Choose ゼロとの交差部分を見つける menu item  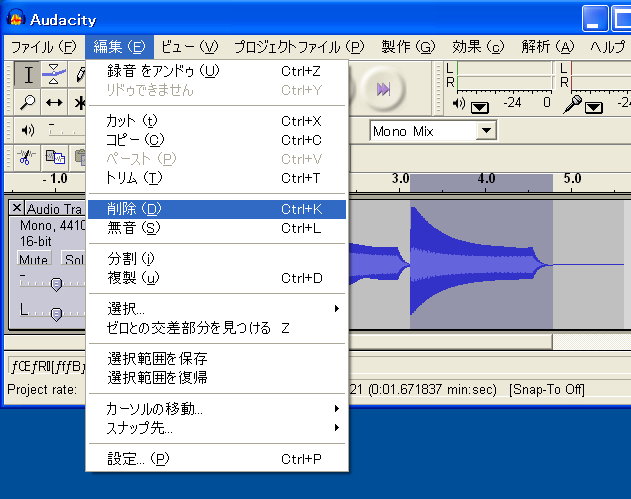coord(218,328)
